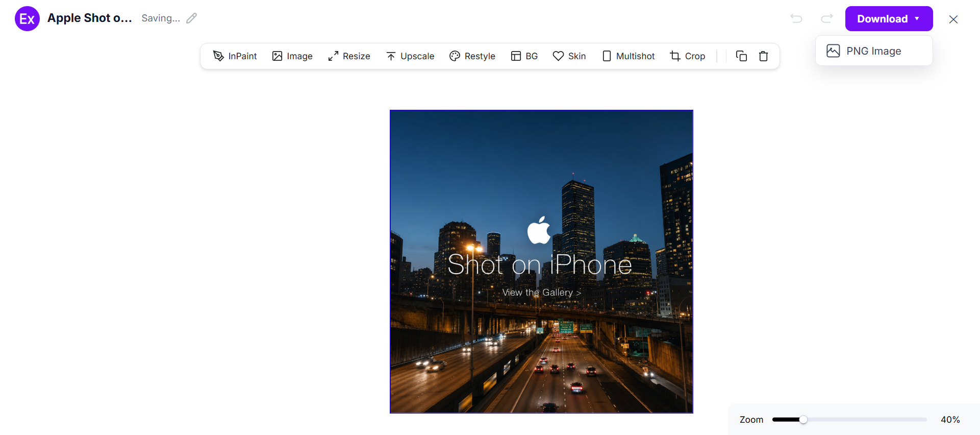Select the Crop tool

(x=688, y=56)
